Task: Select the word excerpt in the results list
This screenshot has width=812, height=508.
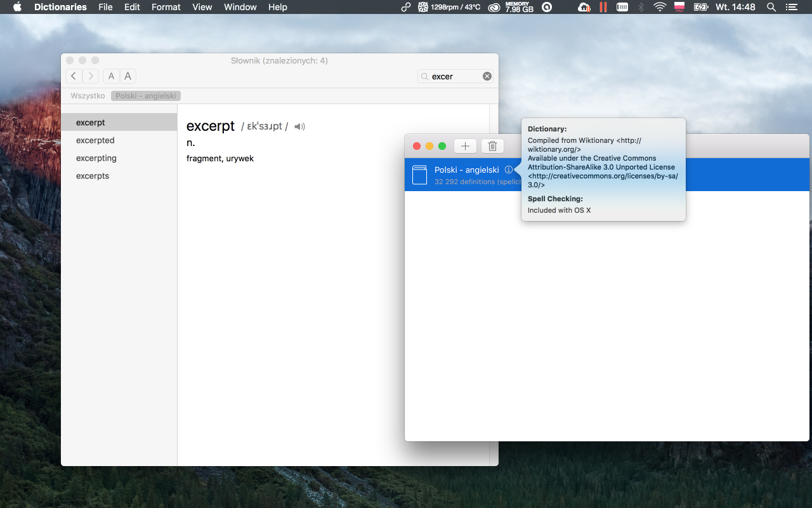Action: coord(119,123)
